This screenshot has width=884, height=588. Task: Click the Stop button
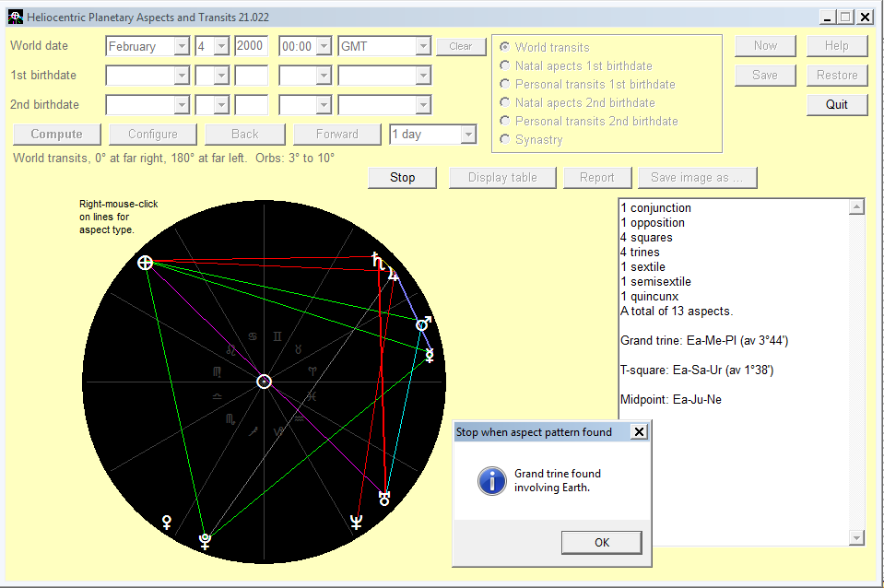(402, 178)
